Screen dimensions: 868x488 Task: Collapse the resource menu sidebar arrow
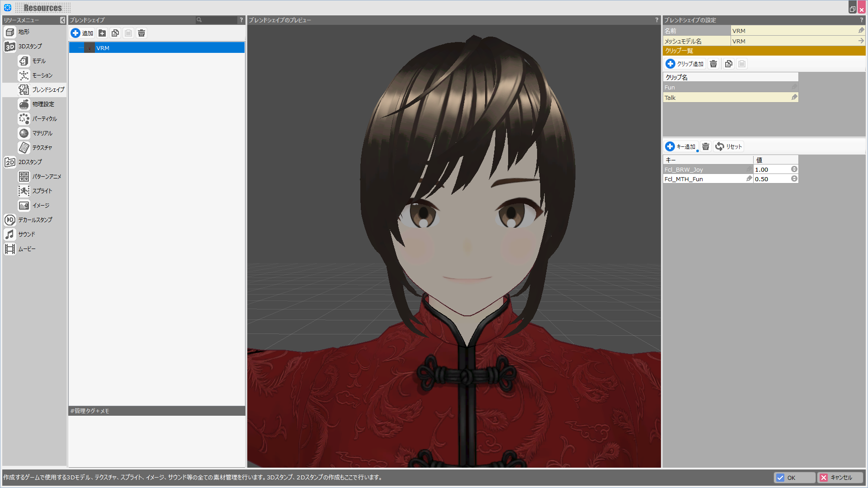point(62,20)
